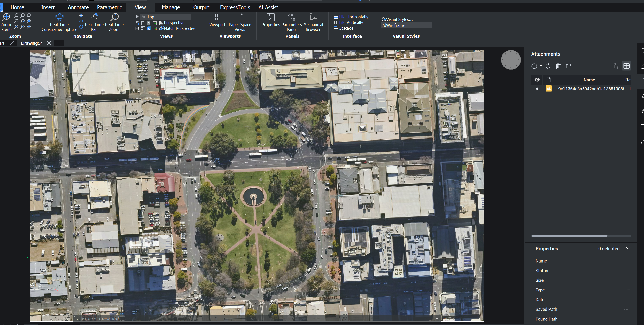Viewport: 644px width, 325px height.
Task: Switch to the Insert ribbon tab
Action: coord(48,7)
